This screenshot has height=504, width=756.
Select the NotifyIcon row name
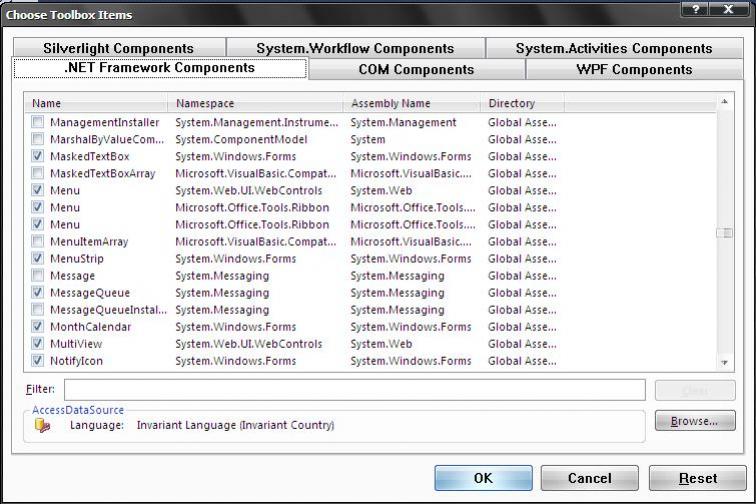coord(76,361)
